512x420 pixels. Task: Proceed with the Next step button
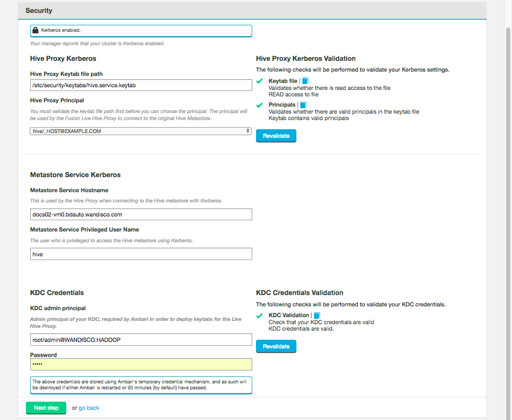point(46,408)
